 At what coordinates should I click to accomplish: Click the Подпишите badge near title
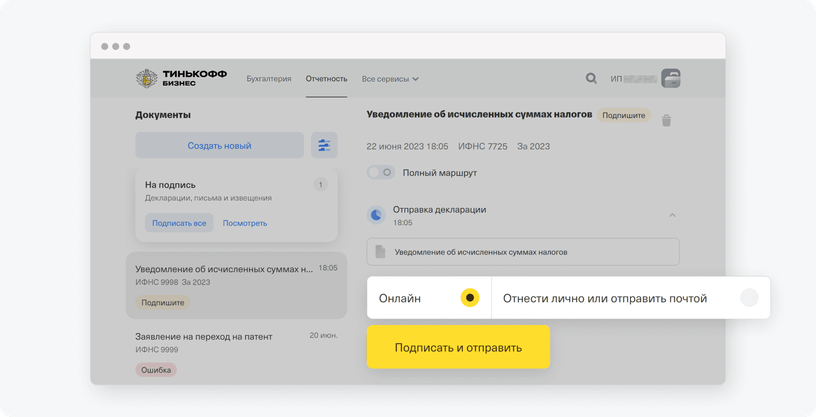[623, 116]
